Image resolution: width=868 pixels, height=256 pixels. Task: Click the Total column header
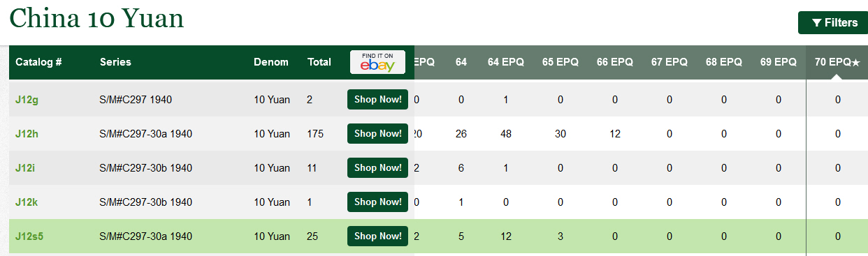[319, 62]
